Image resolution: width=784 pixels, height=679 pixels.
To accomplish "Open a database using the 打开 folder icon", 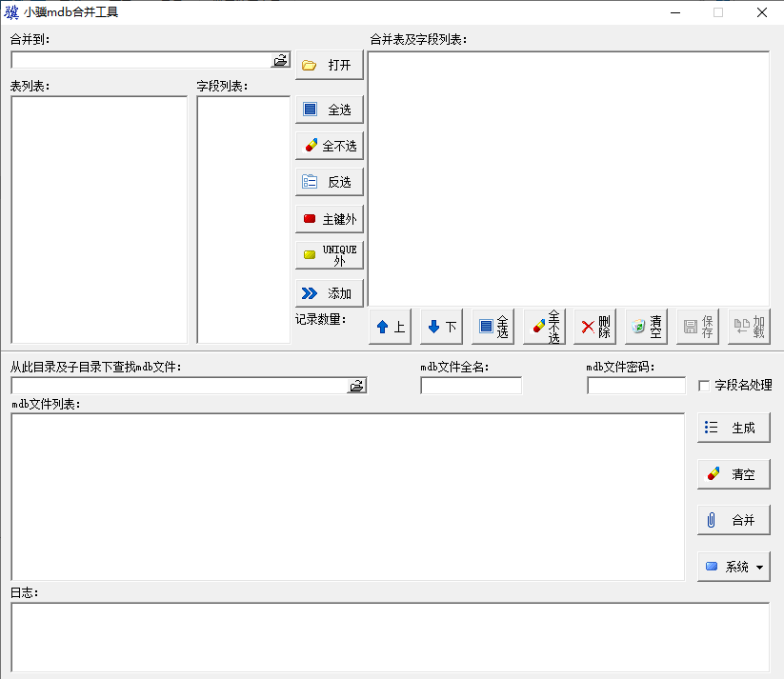I will tap(329, 66).
